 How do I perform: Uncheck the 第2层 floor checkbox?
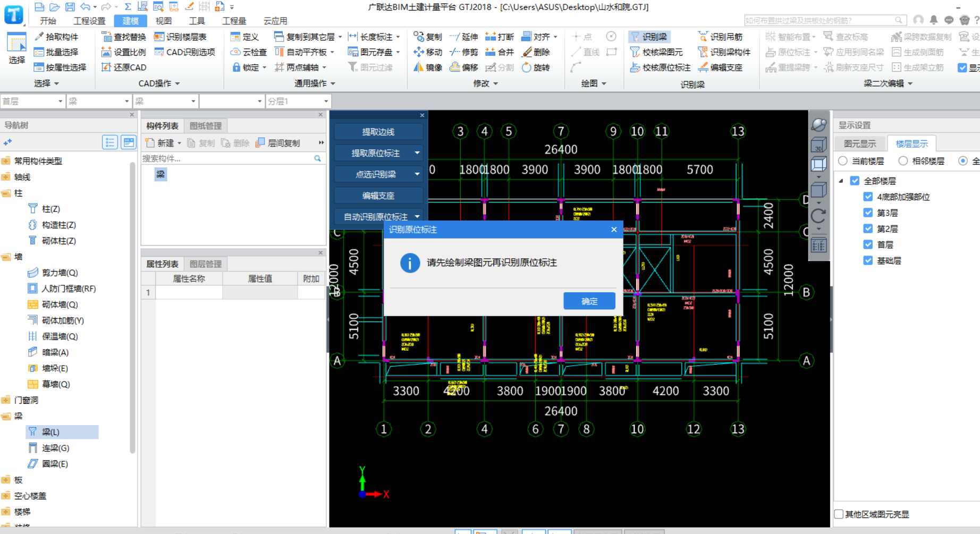click(x=868, y=228)
